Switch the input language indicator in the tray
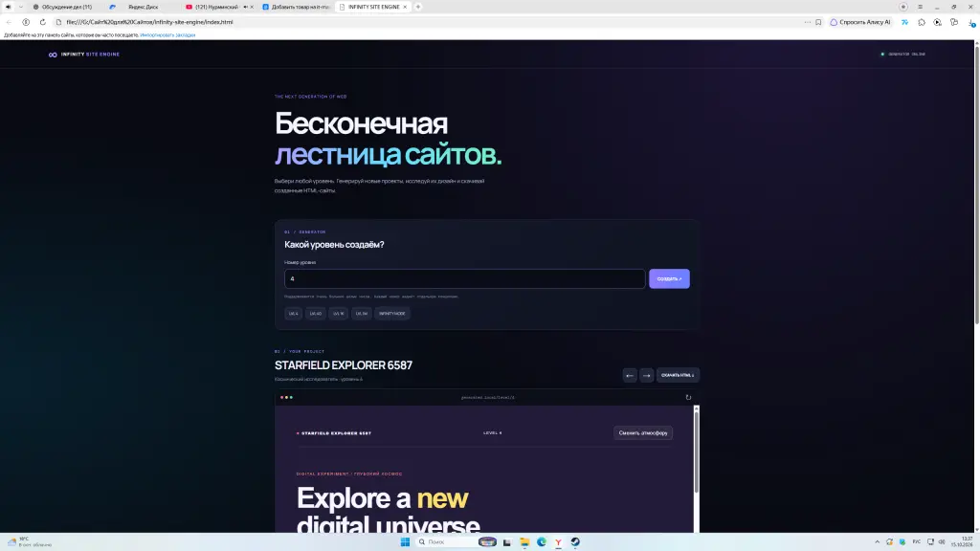The image size is (980, 551). coord(916,541)
